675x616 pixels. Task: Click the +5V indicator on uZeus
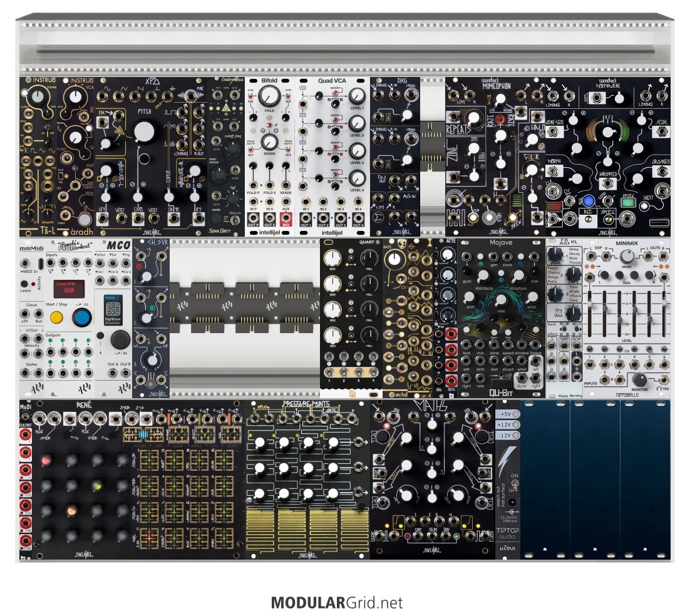click(508, 414)
